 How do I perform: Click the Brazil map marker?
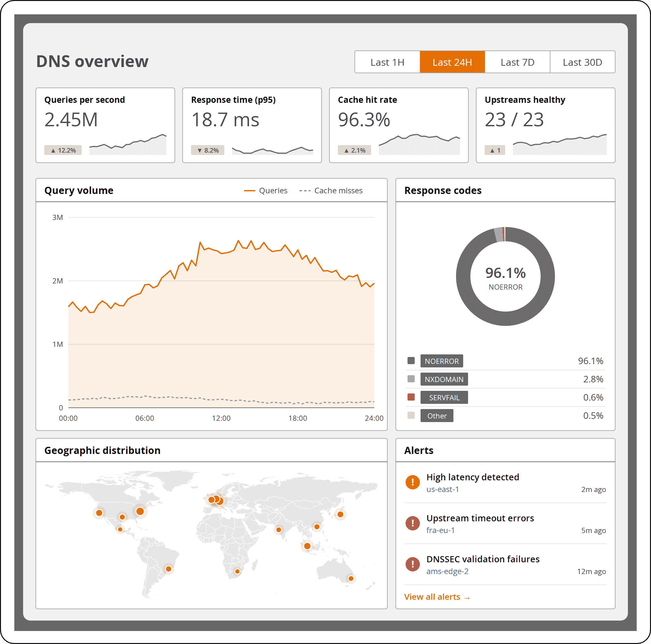(169, 569)
